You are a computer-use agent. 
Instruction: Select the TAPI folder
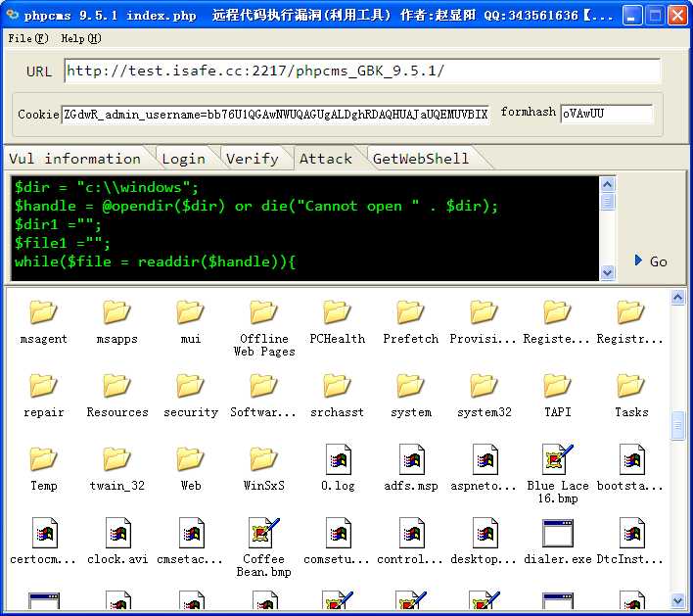pos(557,385)
